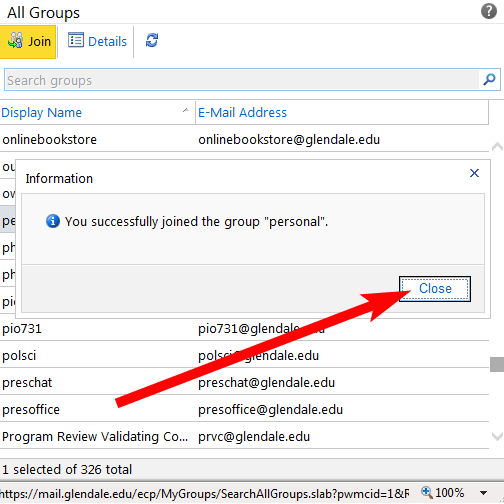Image resolution: width=504 pixels, height=504 pixels.
Task: Dismiss the Information dialog with the X icon
Action: pyautogui.click(x=474, y=173)
